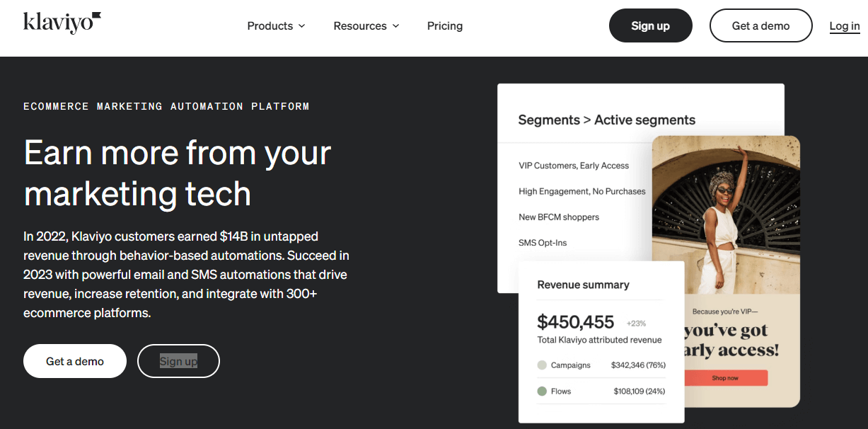The image size is (868, 429).
Task: Click the black Sign up header button
Action: pos(650,25)
